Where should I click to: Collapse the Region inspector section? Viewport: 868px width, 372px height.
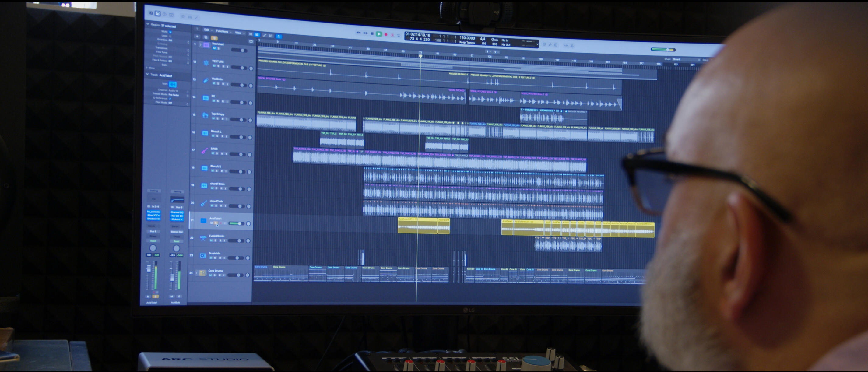[148, 24]
